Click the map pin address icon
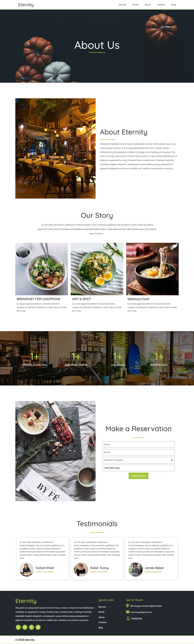This screenshot has height=644, width=194. click(127, 606)
